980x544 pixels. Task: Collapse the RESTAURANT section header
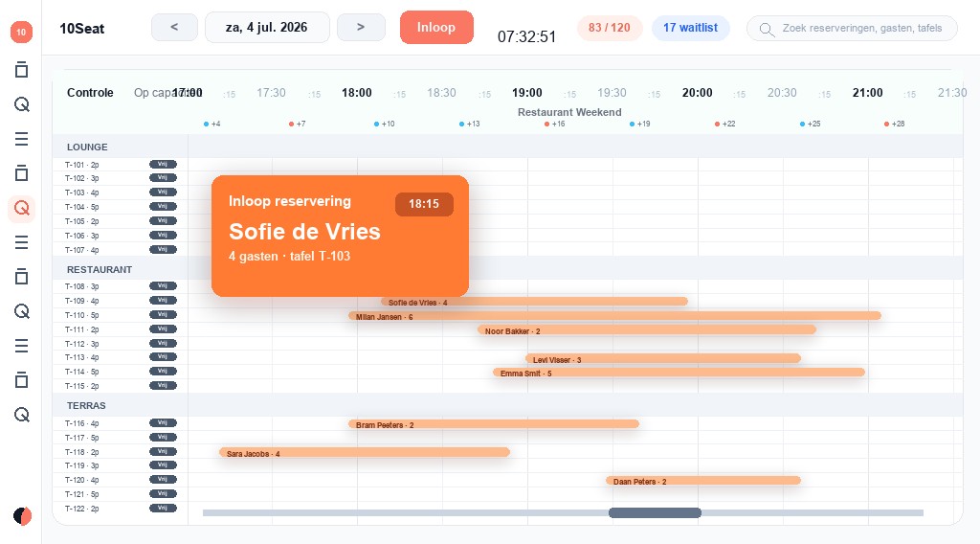click(507, 269)
